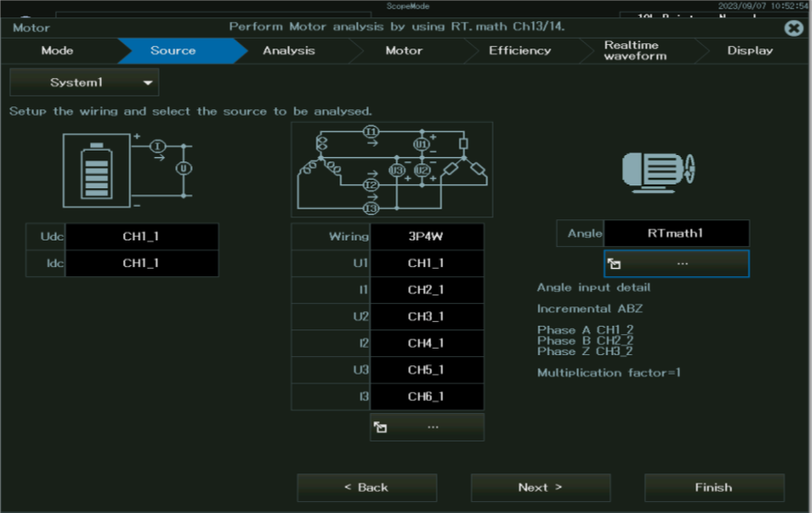Viewport: 812px width, 513px height.
Task: Change the Angle source RTmath1
Action: point(676,233)
